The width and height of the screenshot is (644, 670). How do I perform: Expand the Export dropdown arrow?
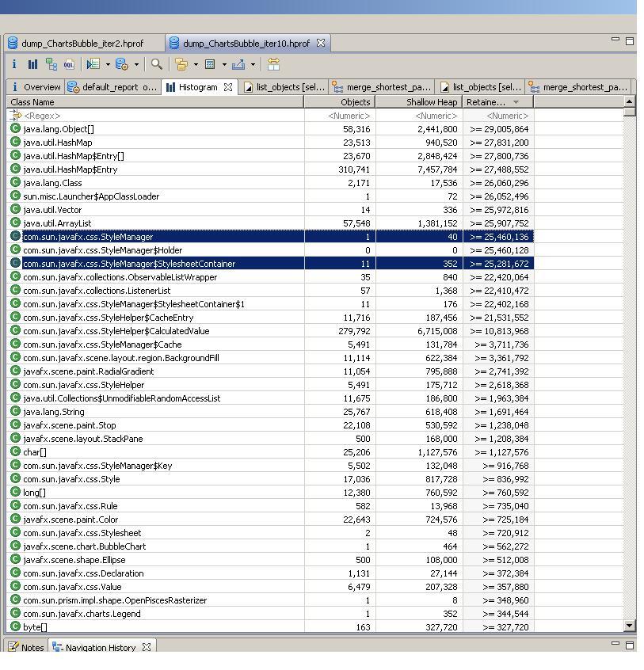[253, 64]
